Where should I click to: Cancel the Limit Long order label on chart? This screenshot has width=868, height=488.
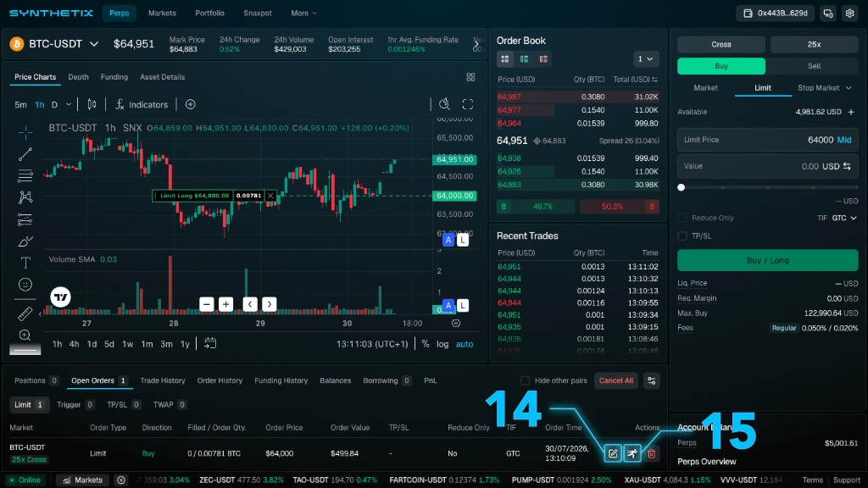pos(270,196)
